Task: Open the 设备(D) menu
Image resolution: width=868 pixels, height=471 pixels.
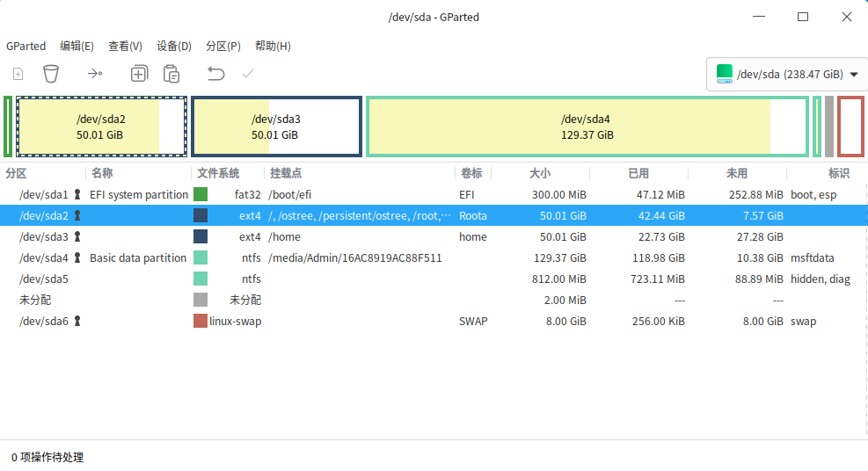Action: coord(173,46)
